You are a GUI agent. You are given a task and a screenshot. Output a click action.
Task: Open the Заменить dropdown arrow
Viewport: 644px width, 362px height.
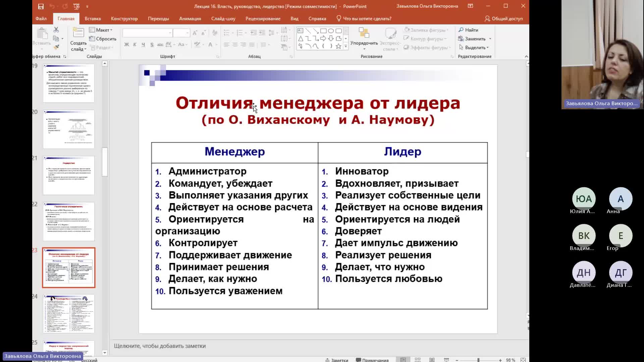[x=490, y=39]
